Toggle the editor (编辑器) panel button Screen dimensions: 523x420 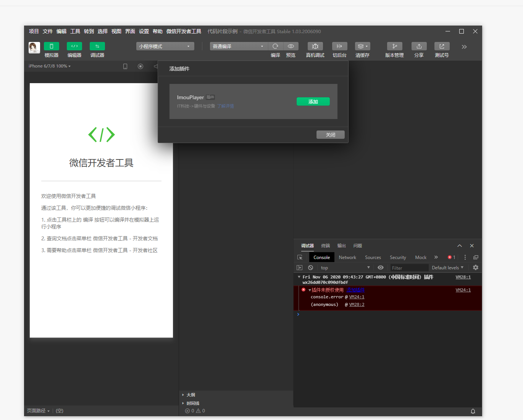tap(74, 46)
